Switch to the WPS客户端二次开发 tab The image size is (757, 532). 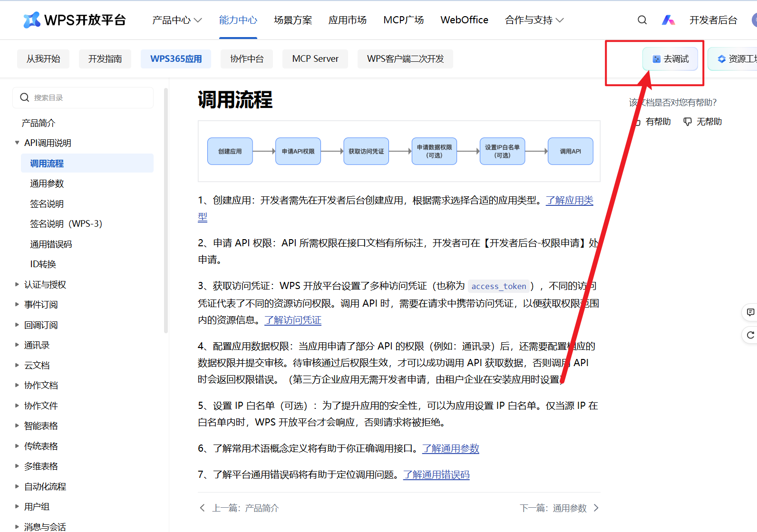[x=405, y=59]
